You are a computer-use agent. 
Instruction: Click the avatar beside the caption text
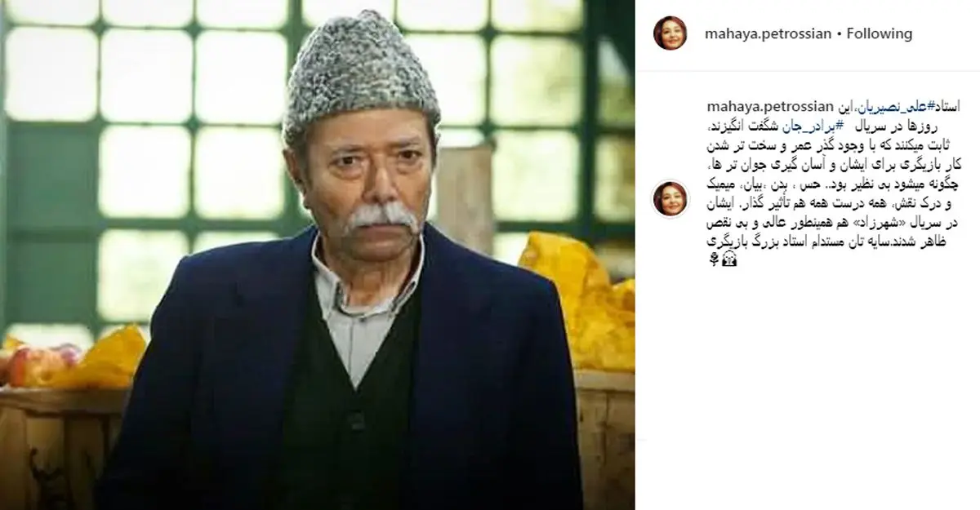[x=670, y=198]
